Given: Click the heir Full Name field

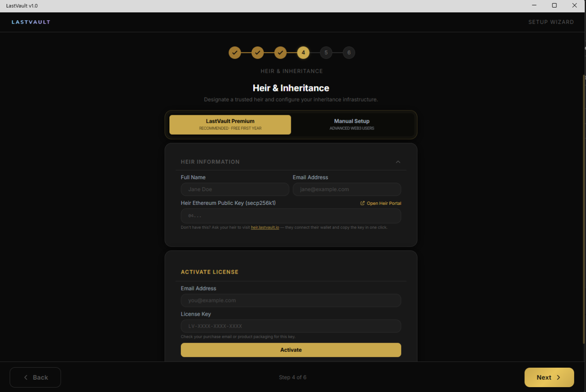Looking at the screenshot, I should pos(235,189).
